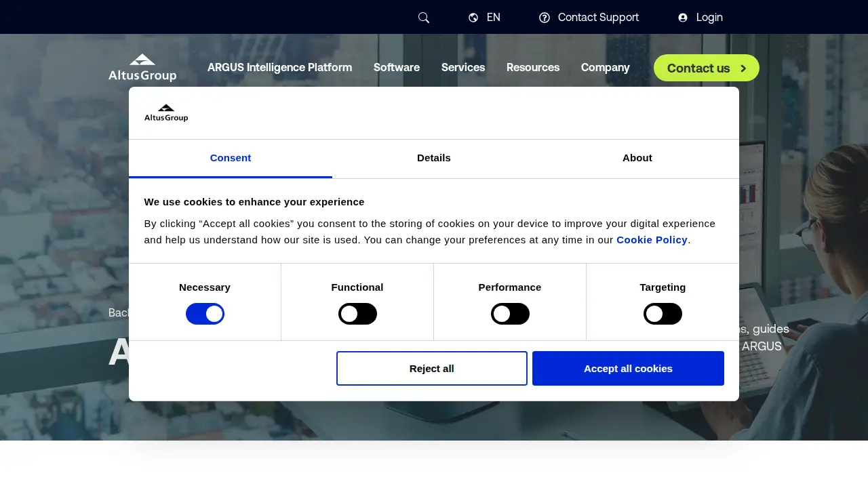Reject all cookies
Image resolution: width=868 pixels, height=488 pixels.
tap(432, 369)
